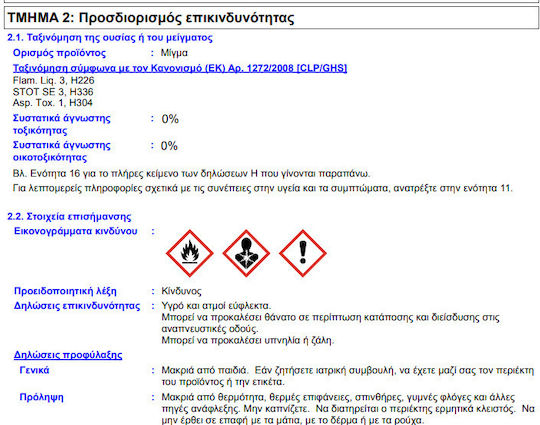Click the Πρόληψη label

click(41, 397)
